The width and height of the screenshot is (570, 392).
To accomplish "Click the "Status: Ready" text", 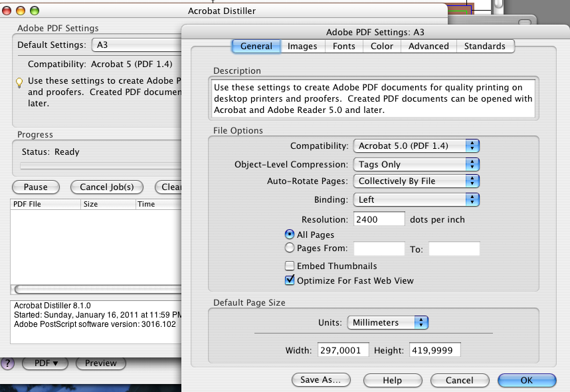I will [x=50, y=151].
